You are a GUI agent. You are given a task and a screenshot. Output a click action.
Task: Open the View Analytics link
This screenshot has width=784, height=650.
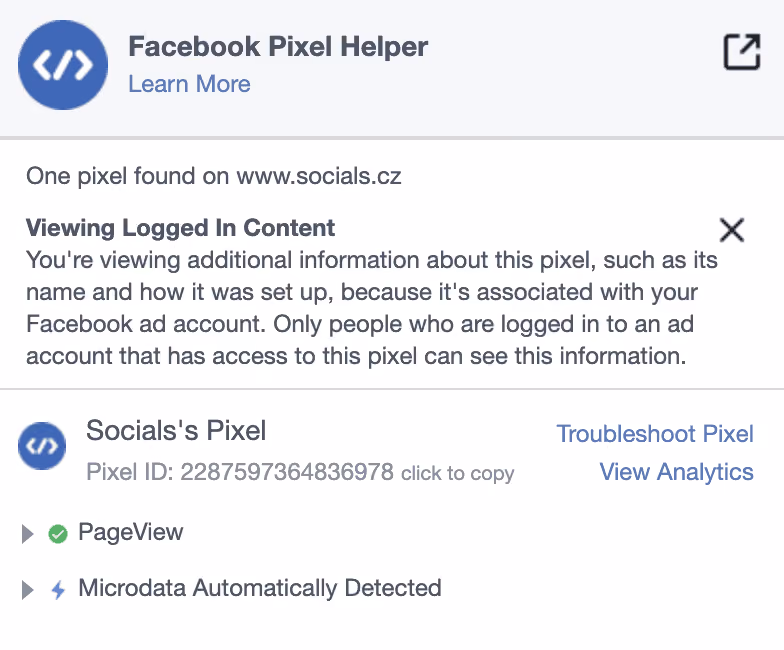coord(676,472)
